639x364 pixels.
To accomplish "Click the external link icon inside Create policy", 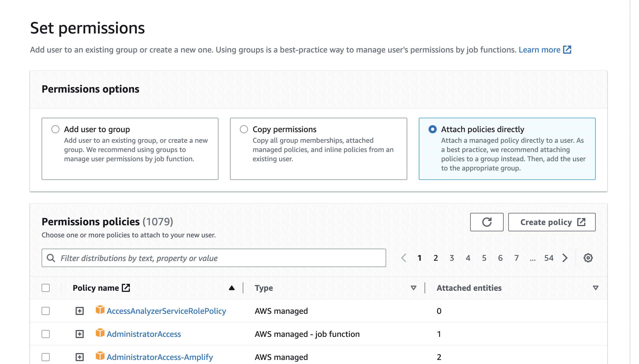I will [x=582, y=222].
